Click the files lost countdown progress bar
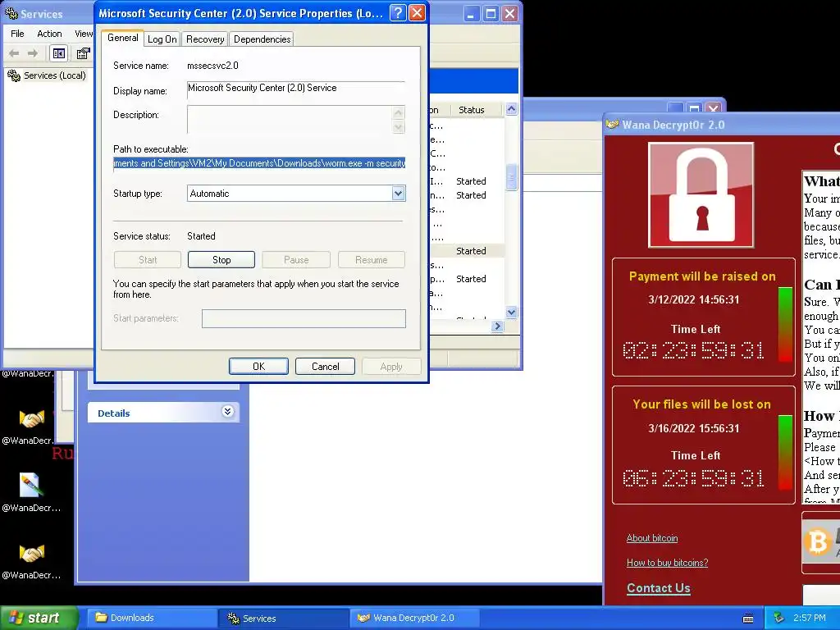840x630 pixels. click(x=785, y=453)
